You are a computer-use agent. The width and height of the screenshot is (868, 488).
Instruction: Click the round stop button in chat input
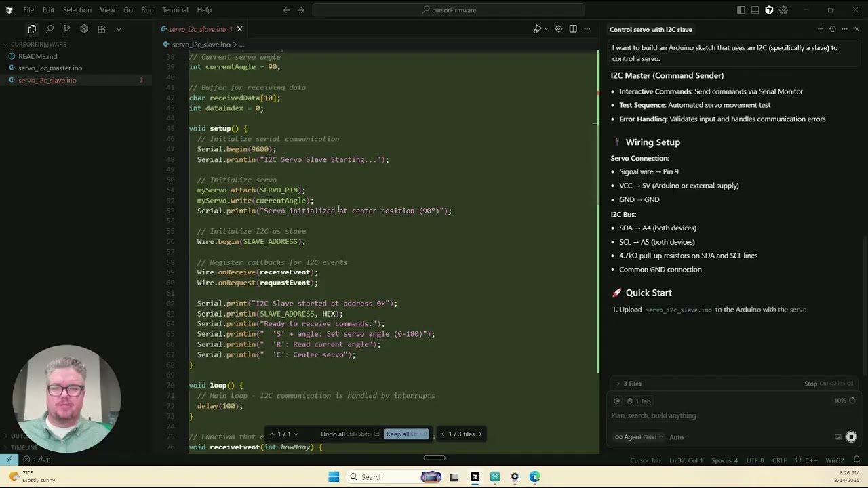coord(851,437)
